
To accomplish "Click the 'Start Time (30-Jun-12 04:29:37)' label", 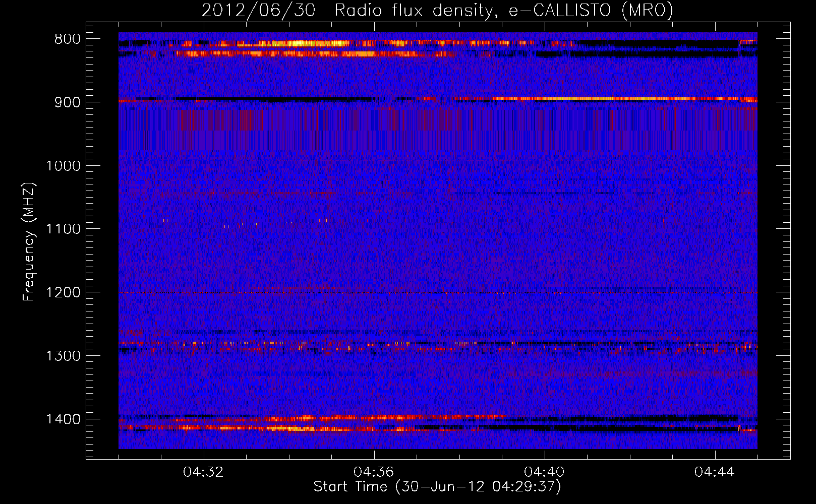I will [437, 487].
